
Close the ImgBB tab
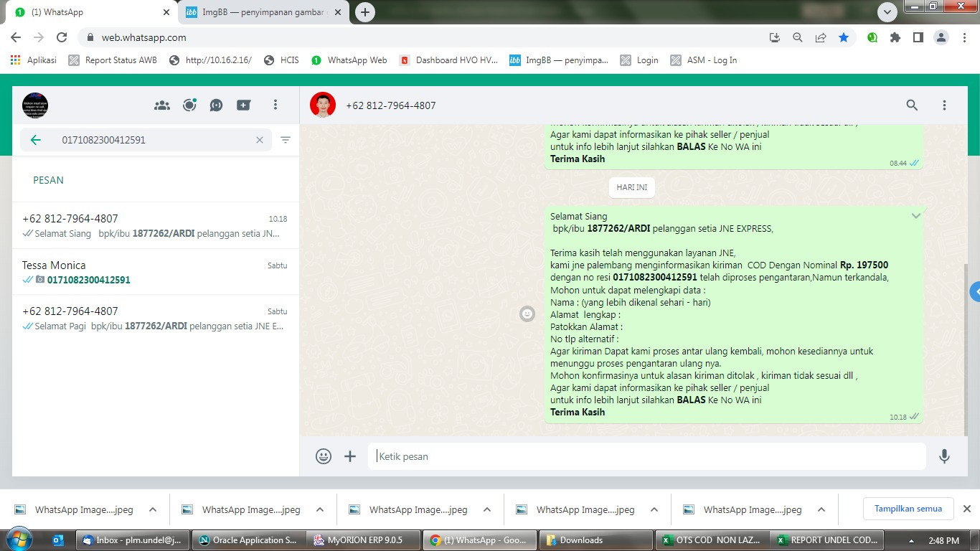pyautogui.click(x=338, y=13)
